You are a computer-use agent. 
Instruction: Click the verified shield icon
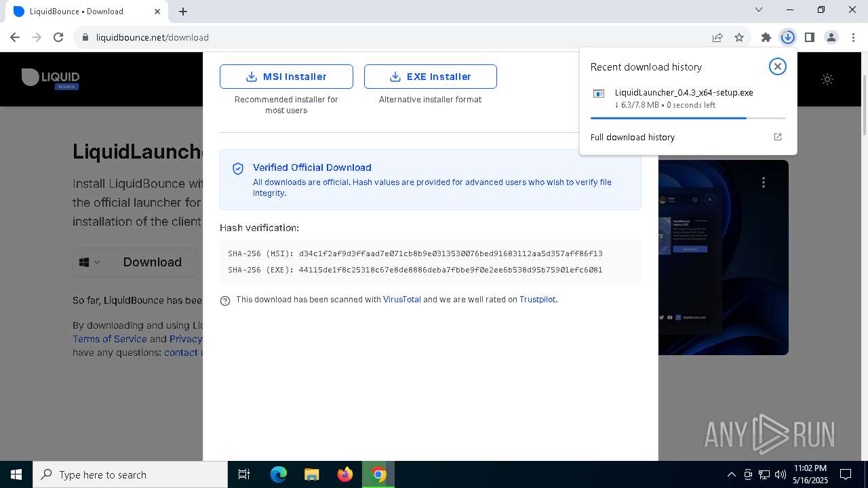tap(238, 169)
